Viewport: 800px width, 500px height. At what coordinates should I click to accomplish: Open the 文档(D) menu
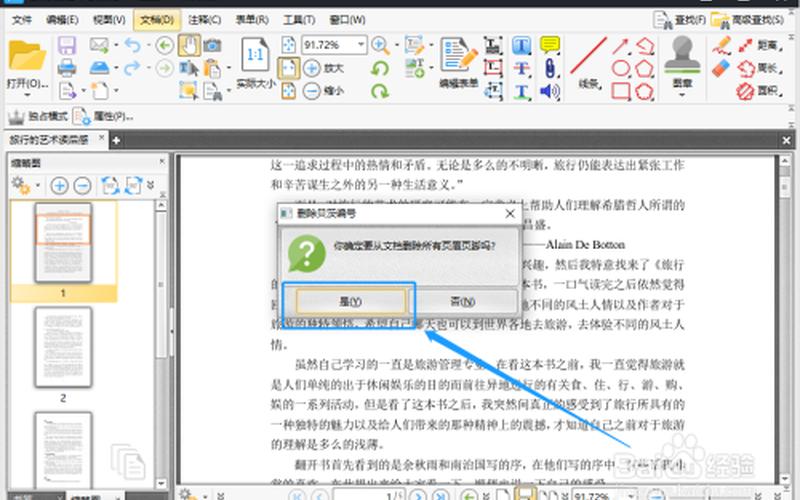[157, 20]
